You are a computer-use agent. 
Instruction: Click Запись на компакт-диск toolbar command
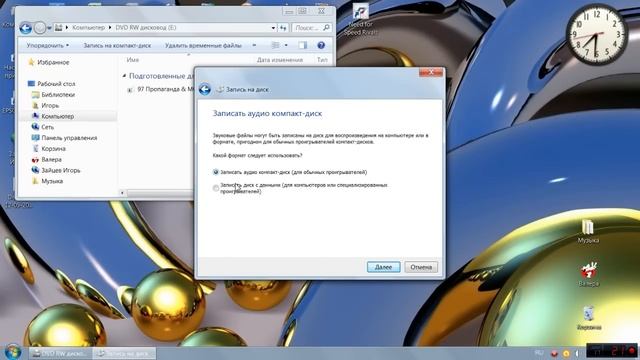click(x=117, y=45)
